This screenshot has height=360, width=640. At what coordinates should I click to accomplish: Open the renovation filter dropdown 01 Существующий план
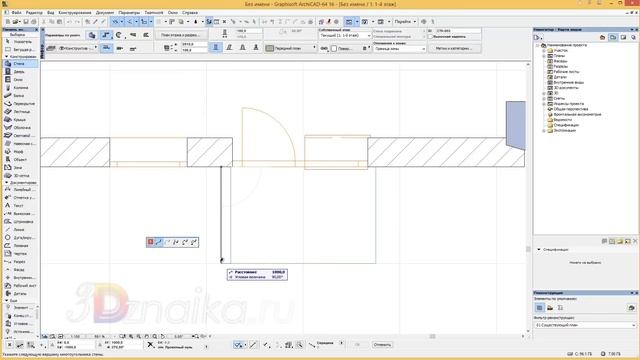click(x=585, y=325)
